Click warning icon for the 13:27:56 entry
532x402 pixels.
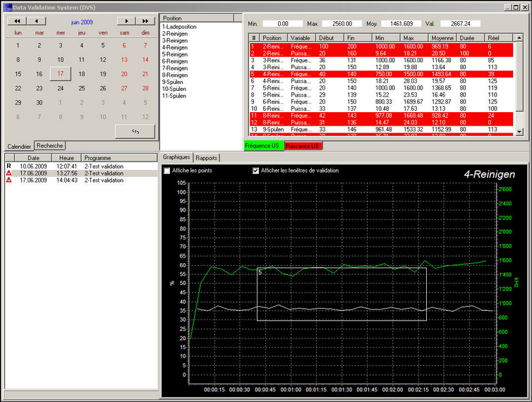(x=9, y=173)
